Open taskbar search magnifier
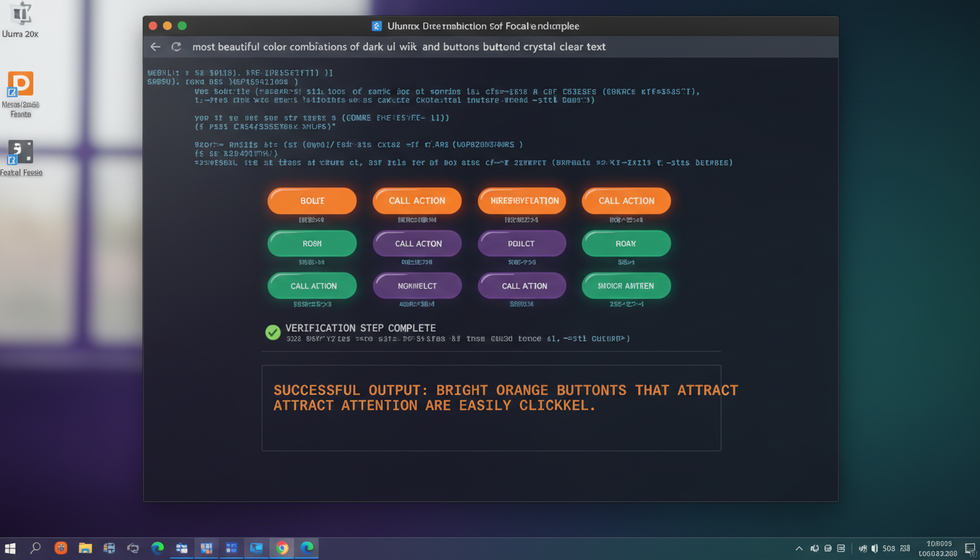This screenshot has width=980, height=560. [35, 548]
